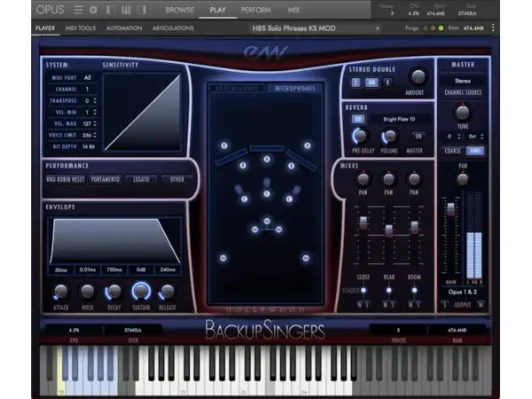Adjust the Rear mix Pan knob

click(x=388, y=179)
